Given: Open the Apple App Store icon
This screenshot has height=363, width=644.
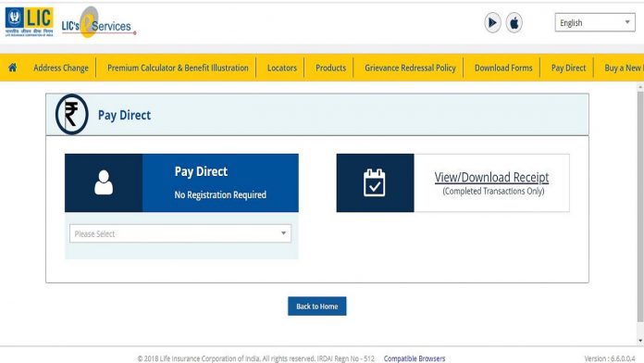Looking at the screenshot, I should click(514, 22).
